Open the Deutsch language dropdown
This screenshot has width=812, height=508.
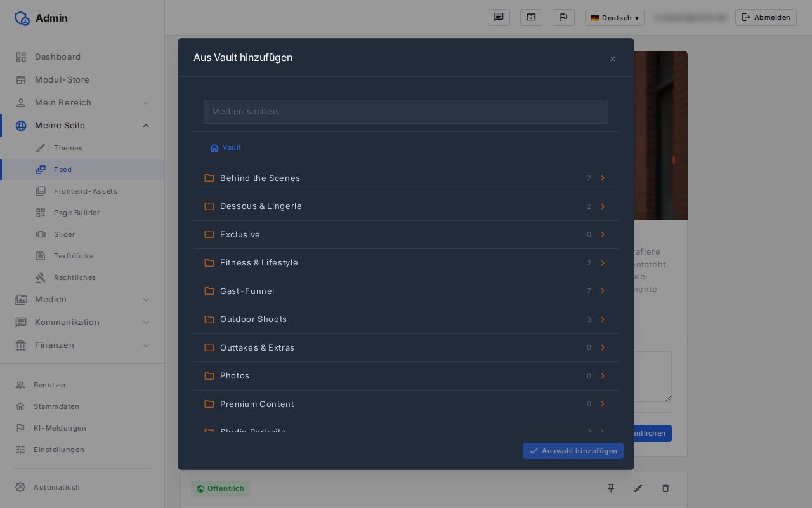click(614, 18)
